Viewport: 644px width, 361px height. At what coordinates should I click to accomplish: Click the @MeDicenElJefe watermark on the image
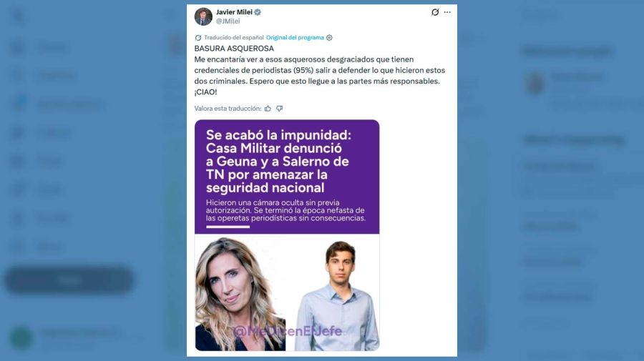[288, 331]
